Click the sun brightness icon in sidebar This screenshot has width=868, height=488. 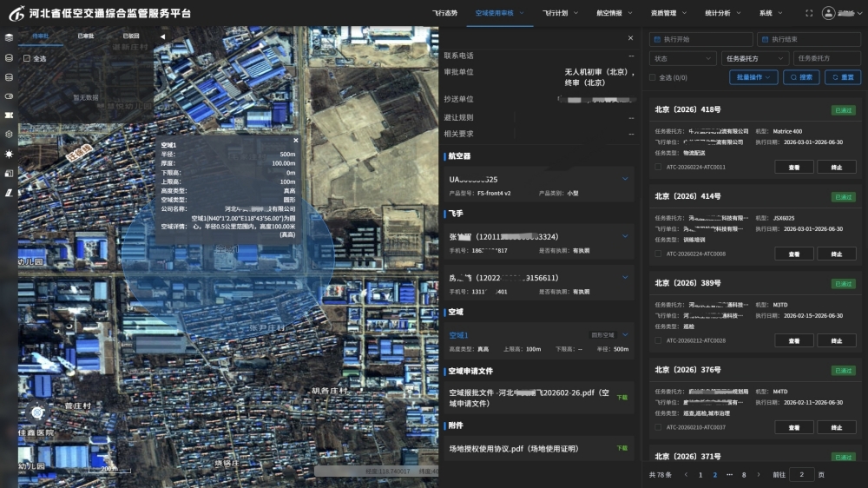(9, 154)
